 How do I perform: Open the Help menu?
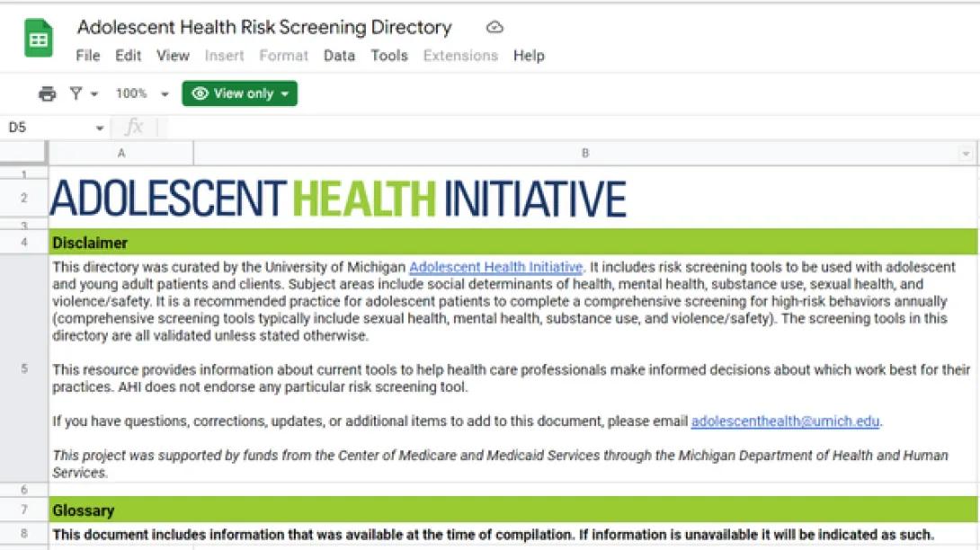tap(529, 56)
